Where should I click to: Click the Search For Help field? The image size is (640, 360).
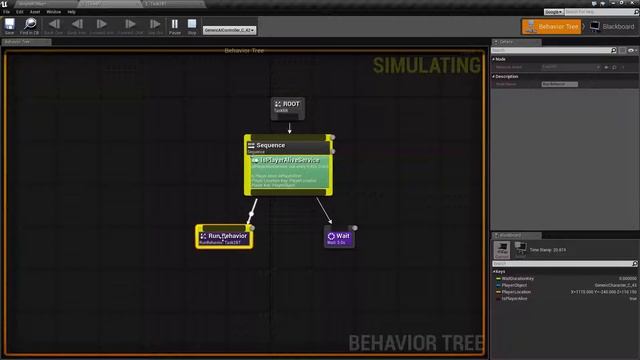(598, 12)
